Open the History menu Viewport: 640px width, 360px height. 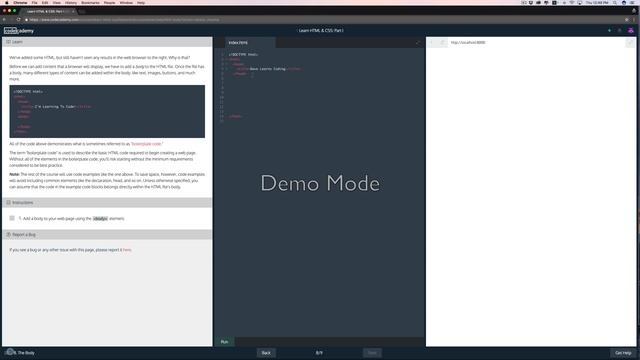click(71, 3)
